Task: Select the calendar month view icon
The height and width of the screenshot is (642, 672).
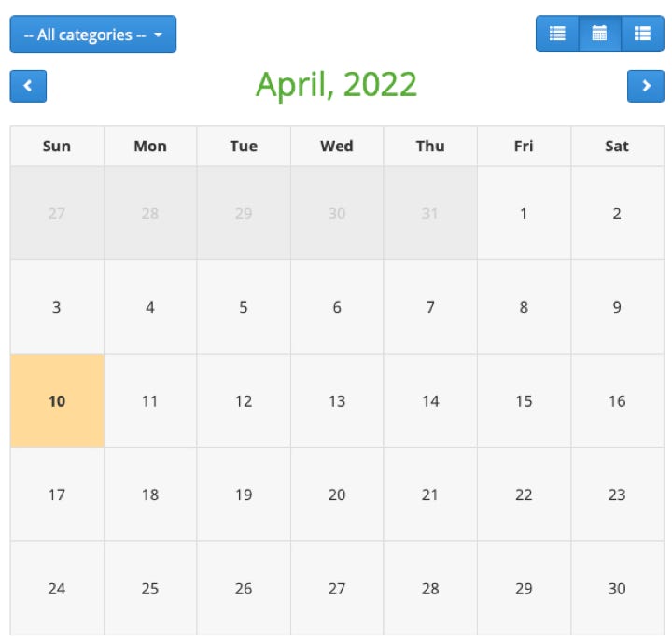Action: (599, 34)
